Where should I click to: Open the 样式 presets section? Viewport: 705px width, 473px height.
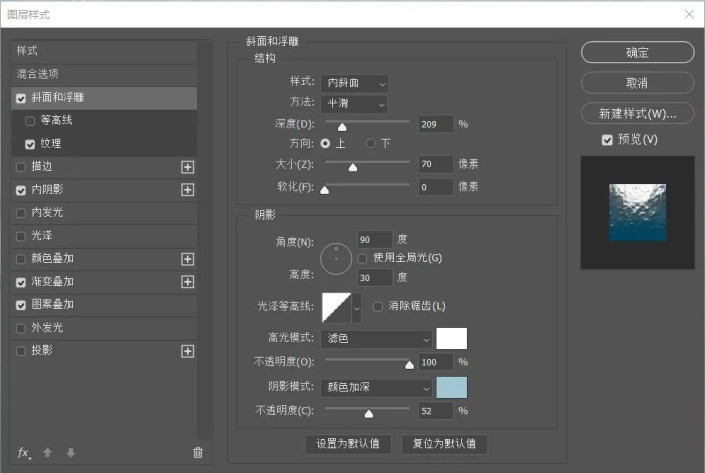tap(103, 51)
